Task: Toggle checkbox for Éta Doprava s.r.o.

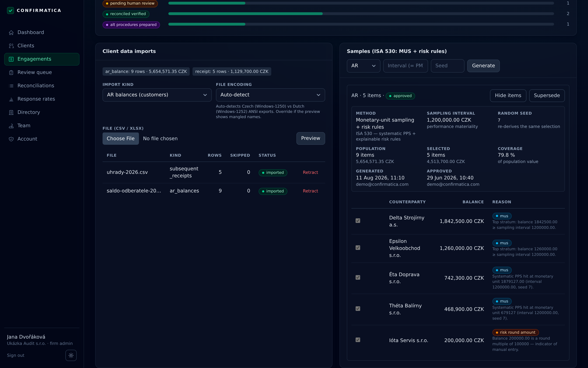Action: coord(358,277)
